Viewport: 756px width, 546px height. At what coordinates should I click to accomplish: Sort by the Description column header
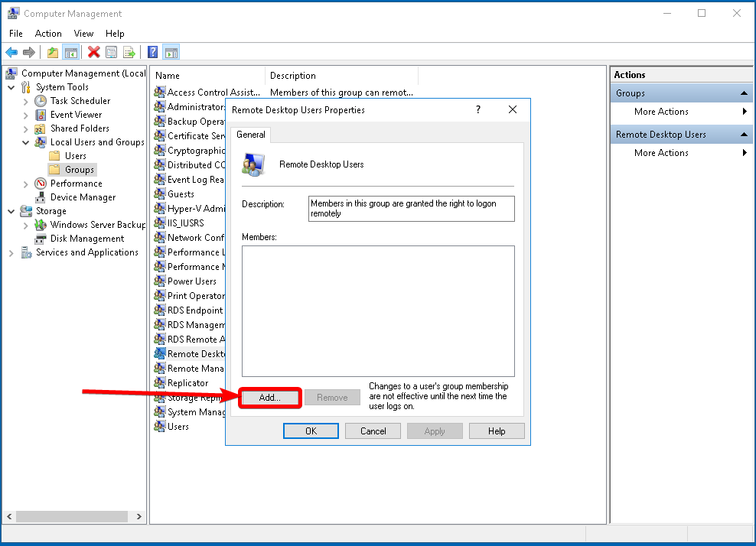[342, 76]
